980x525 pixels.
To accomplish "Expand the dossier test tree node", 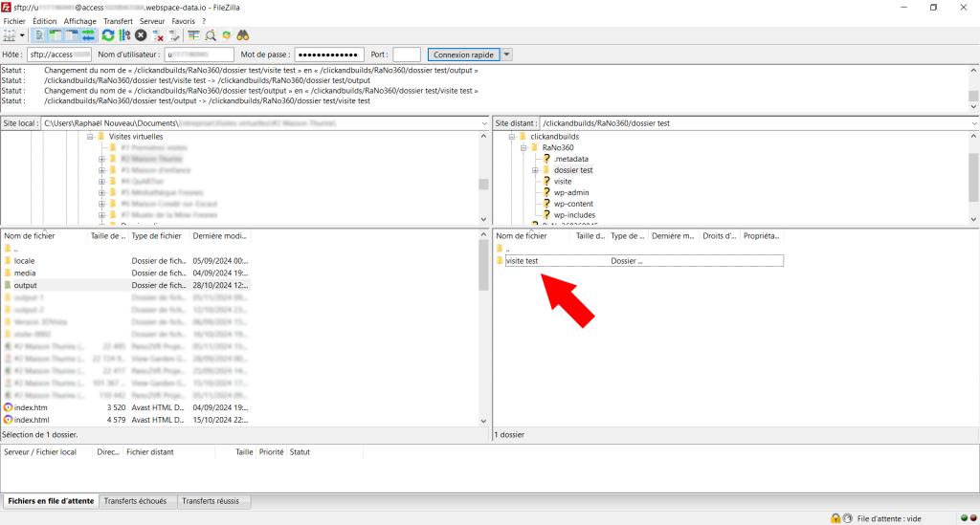I will click(535, 170).
